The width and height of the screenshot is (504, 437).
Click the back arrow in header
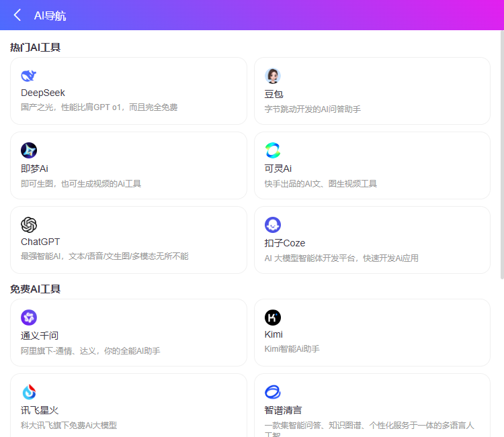(17, 15)
